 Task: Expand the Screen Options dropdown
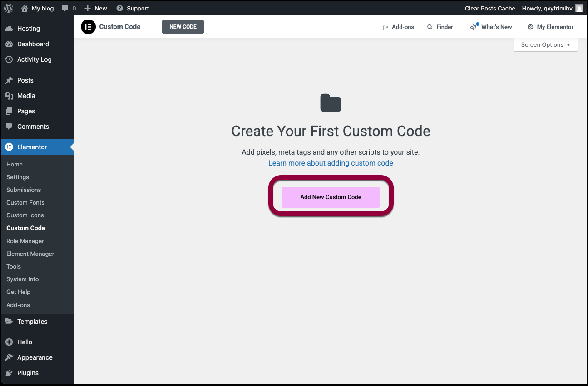545,45
